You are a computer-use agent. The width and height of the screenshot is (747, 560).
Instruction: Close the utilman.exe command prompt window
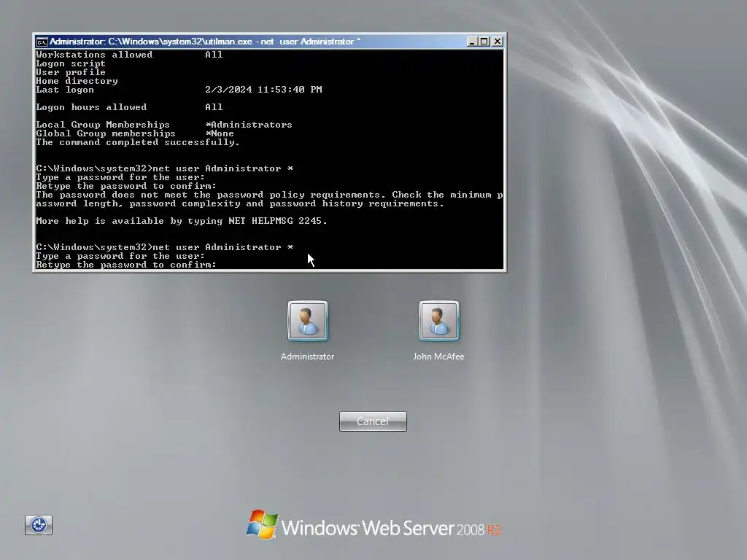[497, 42]
